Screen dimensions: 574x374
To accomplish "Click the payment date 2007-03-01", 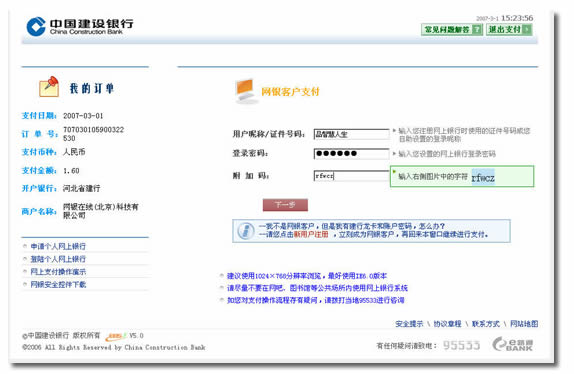I will (83, 116).
